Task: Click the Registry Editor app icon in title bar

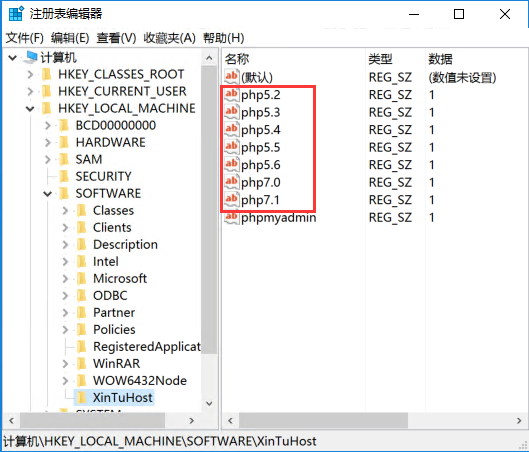Action: pyautogui.click(x=16, y=13)
